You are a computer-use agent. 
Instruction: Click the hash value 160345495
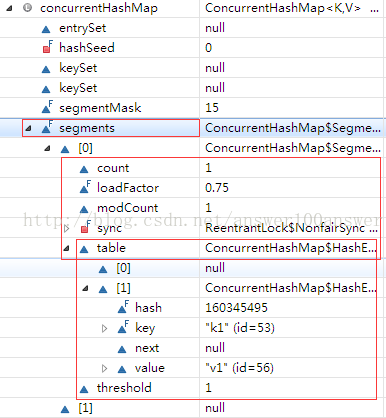(x=236, y=307)
